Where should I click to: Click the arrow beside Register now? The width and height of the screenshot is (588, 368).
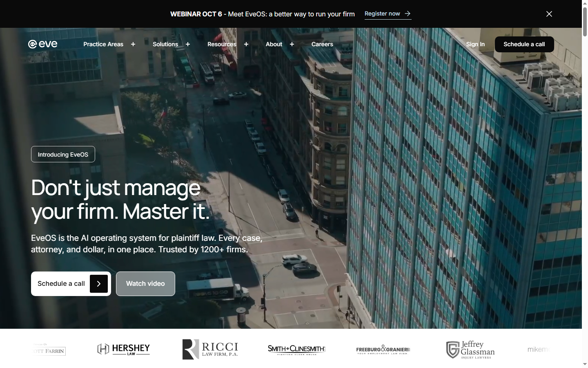pyautogui.click(x=408, y=13)
